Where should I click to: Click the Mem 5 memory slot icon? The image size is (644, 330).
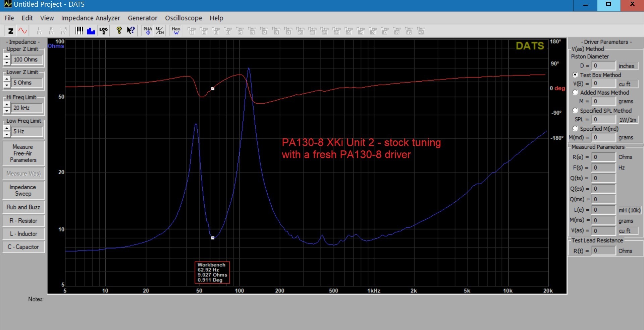pyautogui.click(x=240, y=31)
